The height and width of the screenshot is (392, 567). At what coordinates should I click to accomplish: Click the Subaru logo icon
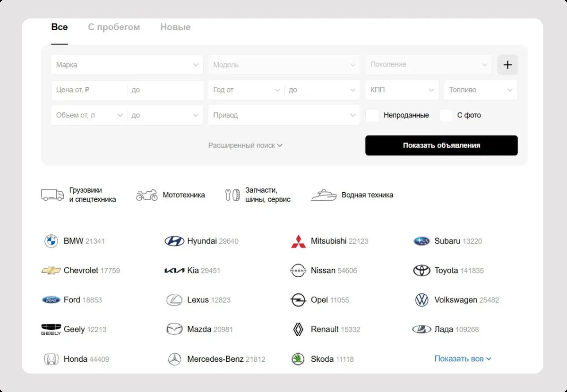pos(421,241)
